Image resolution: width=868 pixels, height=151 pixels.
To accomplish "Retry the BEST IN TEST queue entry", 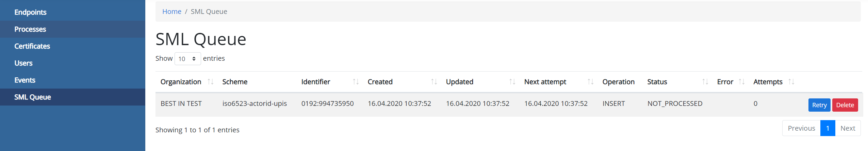I will (819, 105).
